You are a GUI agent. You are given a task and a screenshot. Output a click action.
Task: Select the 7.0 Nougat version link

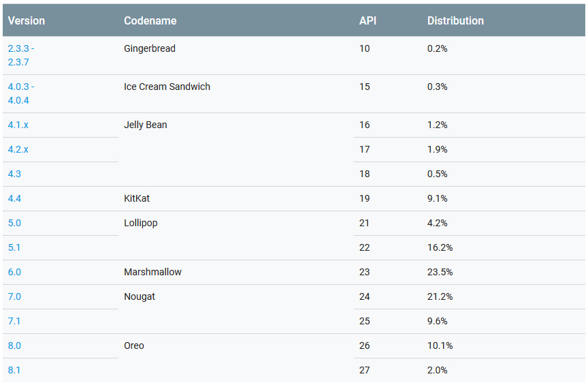pyautogui.click(x=14, y=296)
